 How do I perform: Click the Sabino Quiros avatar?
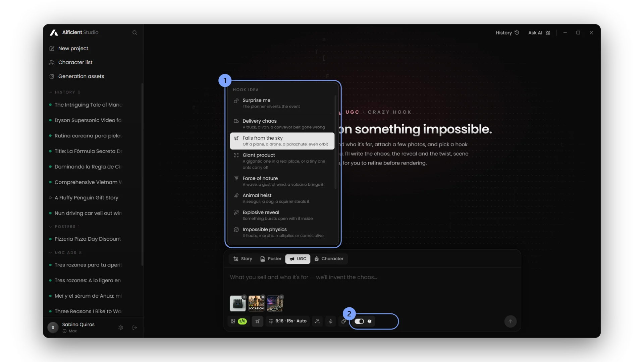(x=53, y=327)
